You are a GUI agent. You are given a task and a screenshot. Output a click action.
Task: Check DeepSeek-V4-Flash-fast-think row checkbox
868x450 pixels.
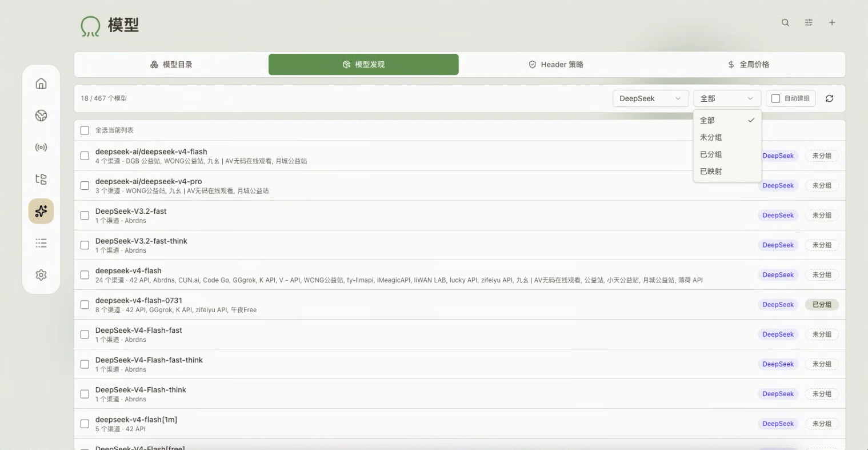85,364
